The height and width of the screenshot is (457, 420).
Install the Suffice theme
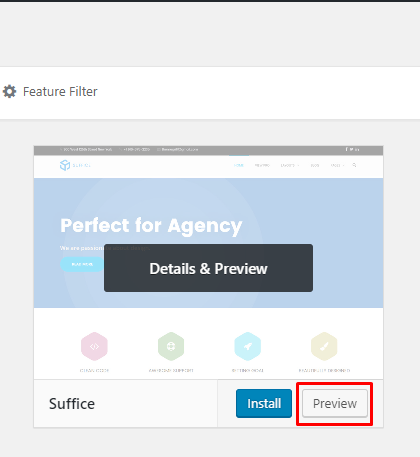(264, 403)
